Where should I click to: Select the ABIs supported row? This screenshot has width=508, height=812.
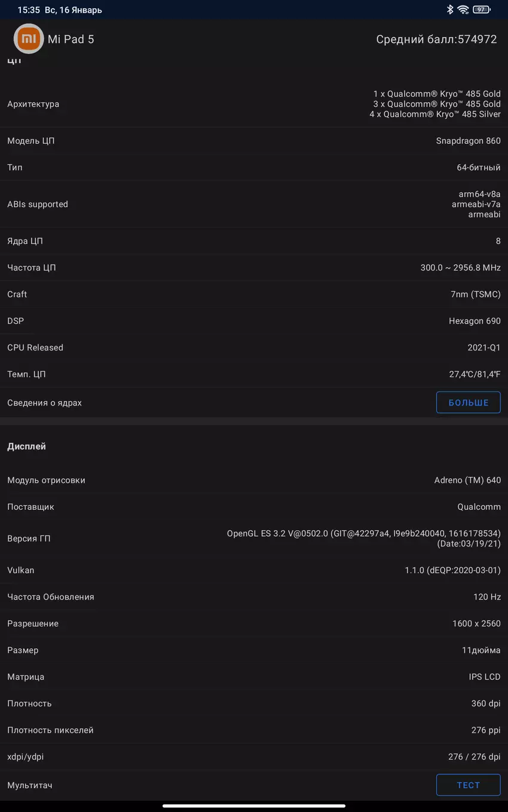(x=254, y=204)
